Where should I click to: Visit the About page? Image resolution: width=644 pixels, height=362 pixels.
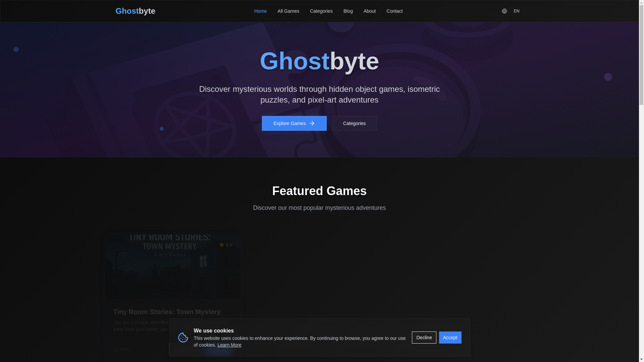point(369,11)
